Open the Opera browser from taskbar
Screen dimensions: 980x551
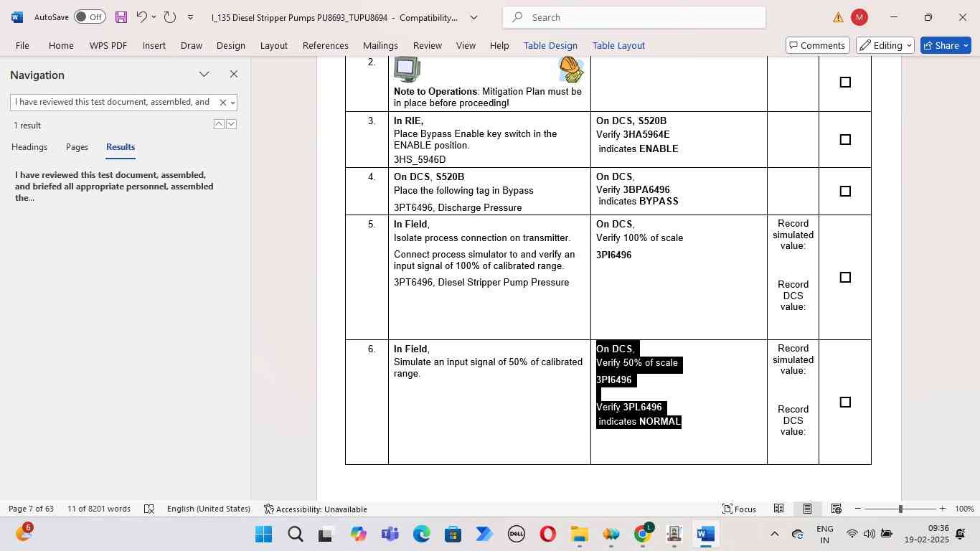coord(547,534)
